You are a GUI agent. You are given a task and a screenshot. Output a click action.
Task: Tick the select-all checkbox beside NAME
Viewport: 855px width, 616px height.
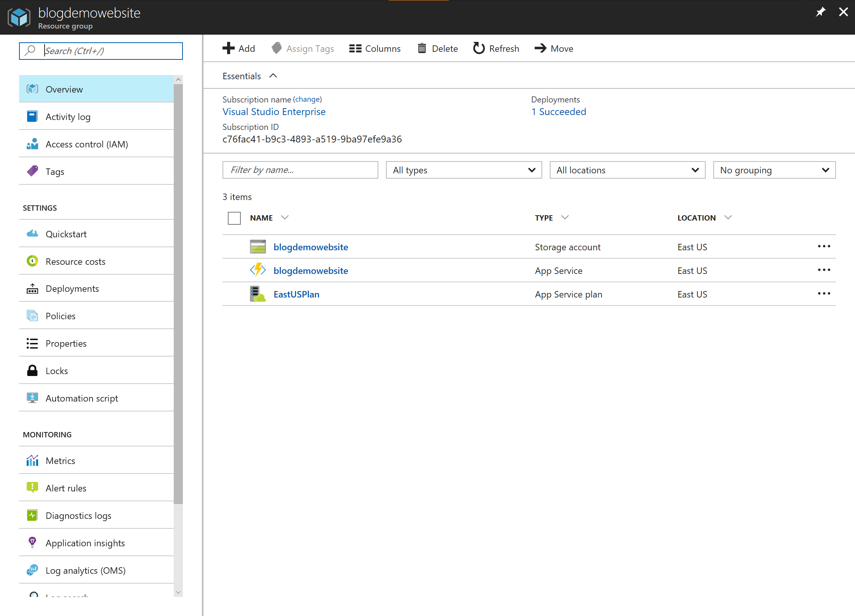(234, 218)
